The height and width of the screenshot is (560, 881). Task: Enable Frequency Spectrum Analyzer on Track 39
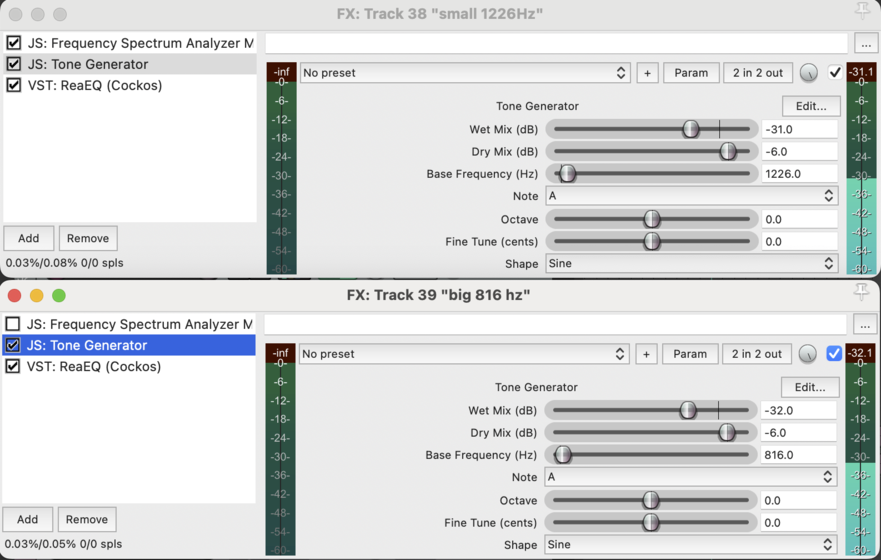[x=13, y=324]
